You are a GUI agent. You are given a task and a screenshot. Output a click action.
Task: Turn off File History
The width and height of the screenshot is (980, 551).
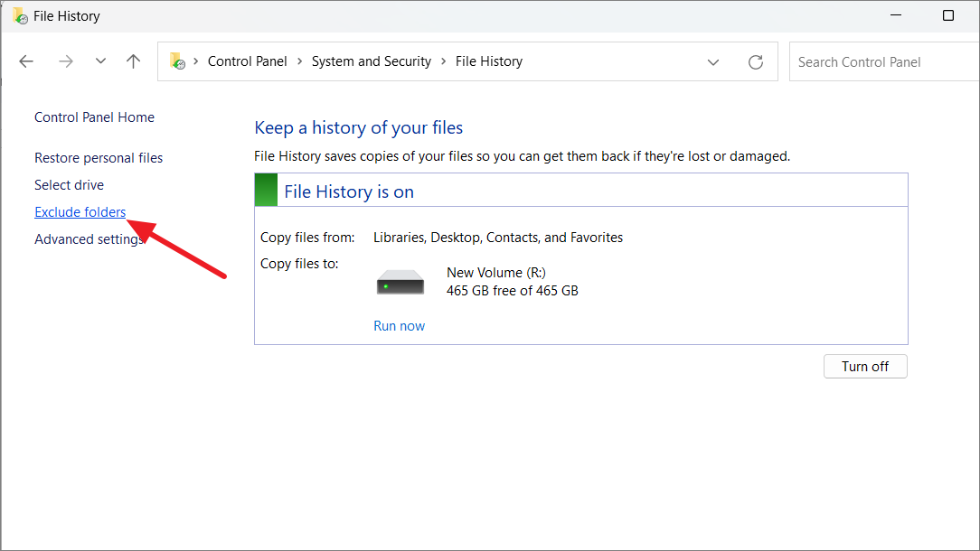864,366
